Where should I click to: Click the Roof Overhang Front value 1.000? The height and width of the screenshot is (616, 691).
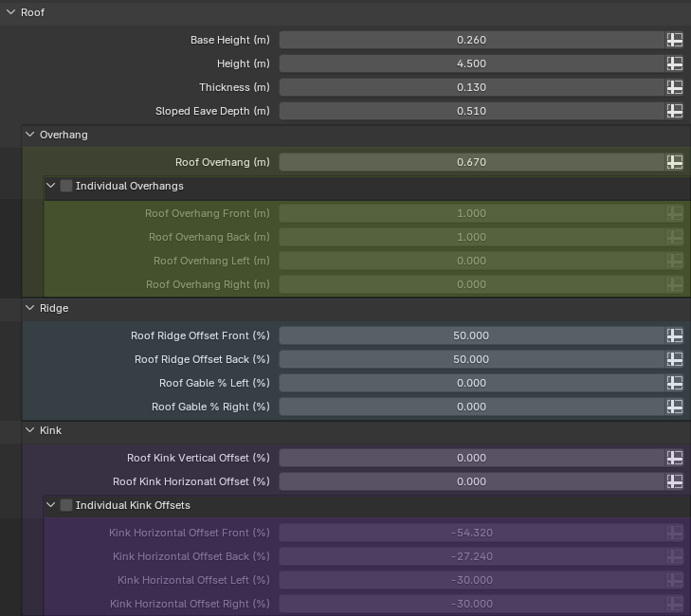coord(471,214)
